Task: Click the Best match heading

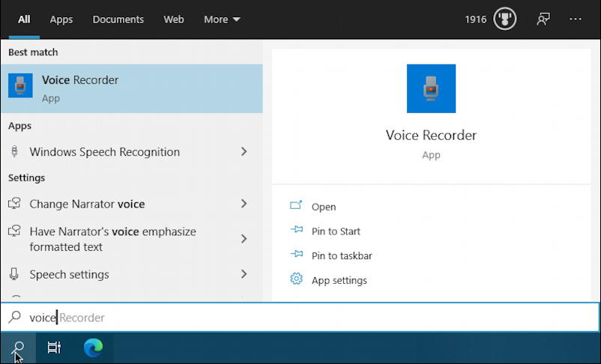Action: point(33,52)
